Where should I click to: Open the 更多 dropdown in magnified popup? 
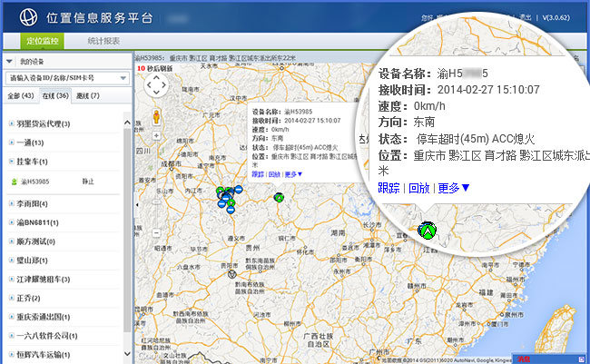pos(453,188)
